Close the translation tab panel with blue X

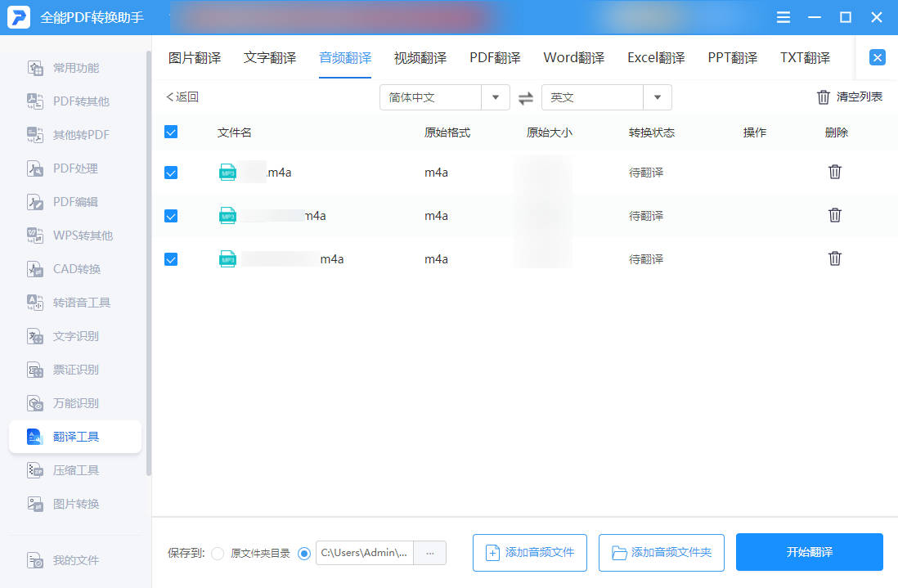(x=877, y=57)
